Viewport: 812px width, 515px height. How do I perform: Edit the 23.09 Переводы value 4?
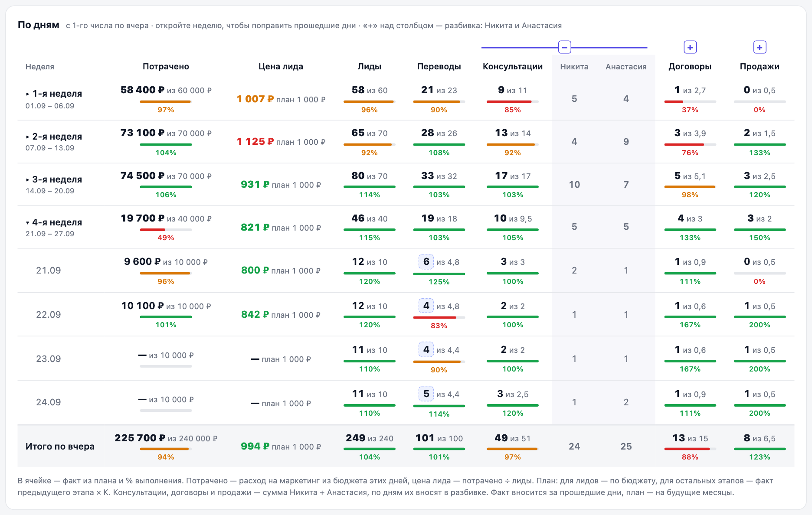point(426,350)
